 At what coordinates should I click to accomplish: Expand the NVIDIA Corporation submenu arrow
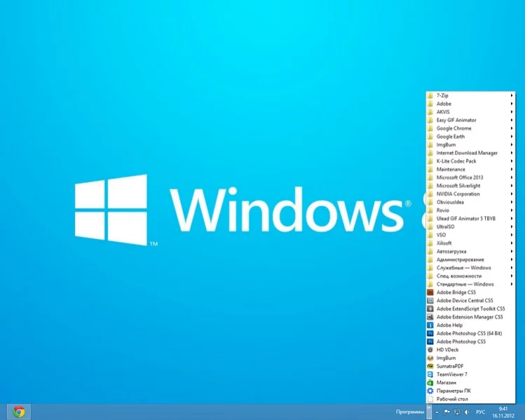[x=512, y=194]
